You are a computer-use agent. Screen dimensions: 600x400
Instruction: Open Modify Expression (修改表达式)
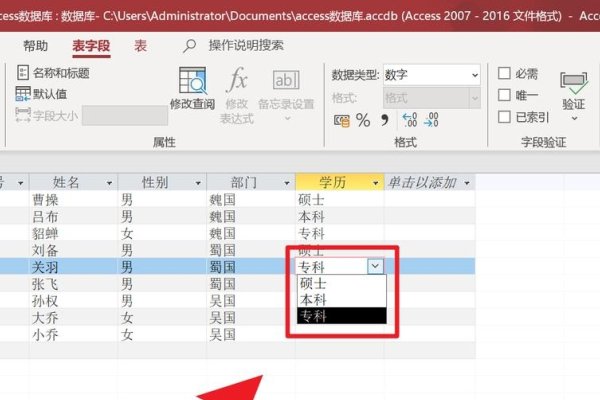point(237,95)
